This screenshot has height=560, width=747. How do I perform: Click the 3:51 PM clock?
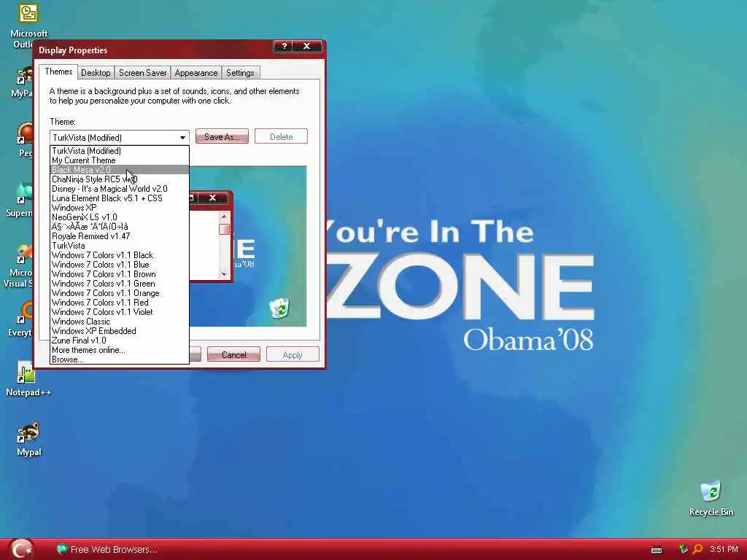click(x=724, y=549)
